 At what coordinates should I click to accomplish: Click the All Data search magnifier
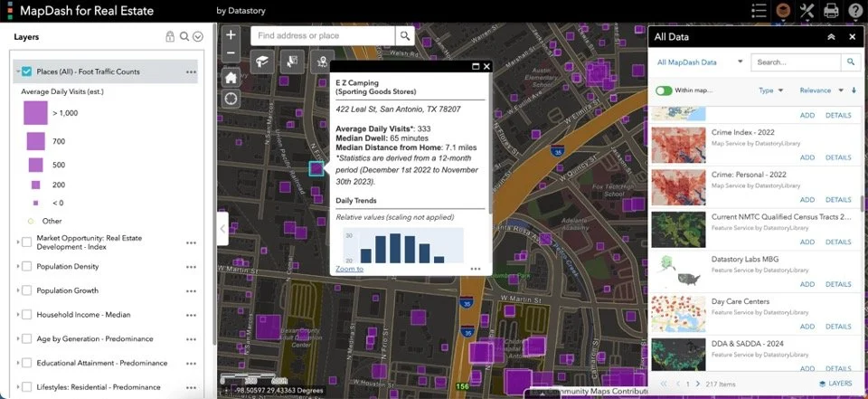[850, 62]
